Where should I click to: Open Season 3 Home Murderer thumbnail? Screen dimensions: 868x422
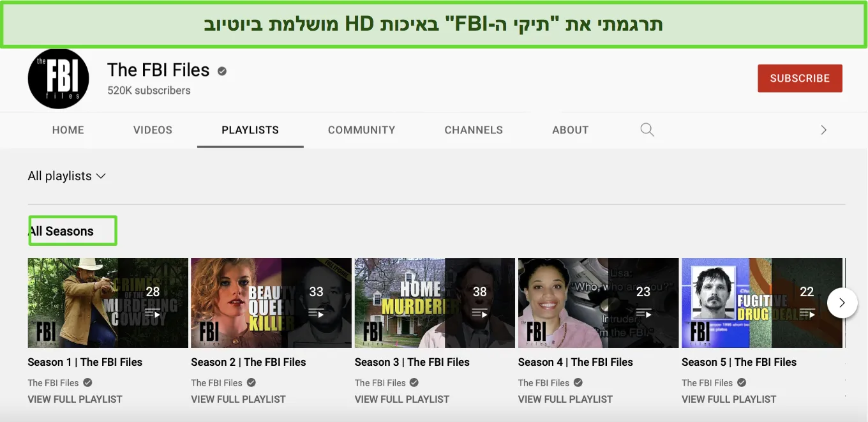[435, 303]
